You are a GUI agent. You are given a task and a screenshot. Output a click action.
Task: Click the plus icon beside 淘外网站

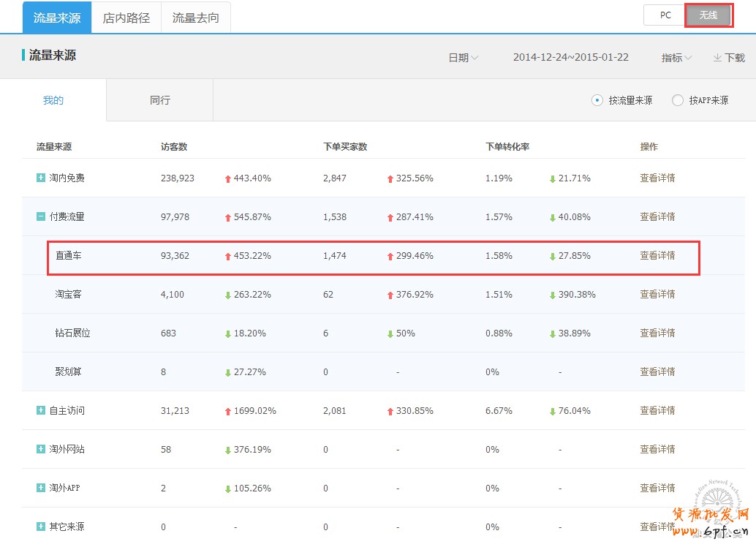(41, 449)
